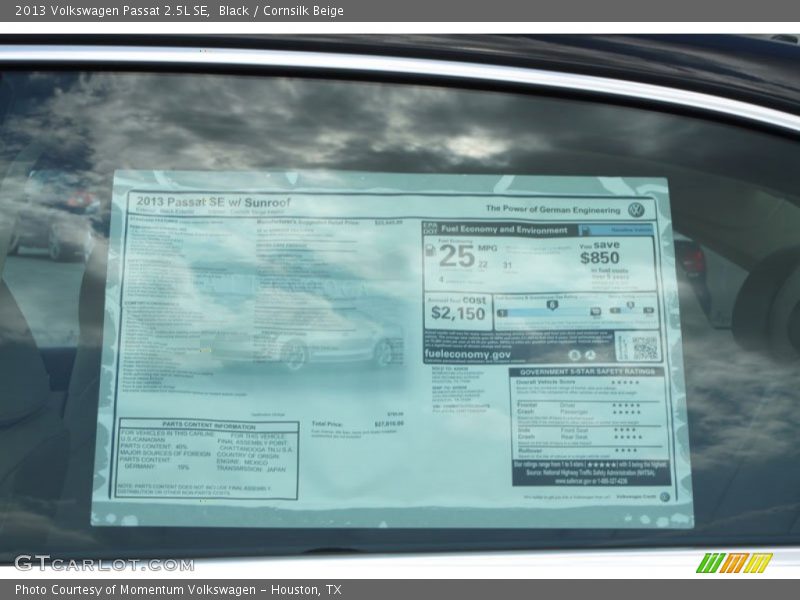This screenshot has width=800, height=600.
Task: Click the overall vehicle score stars
Action: click(627, 382)
